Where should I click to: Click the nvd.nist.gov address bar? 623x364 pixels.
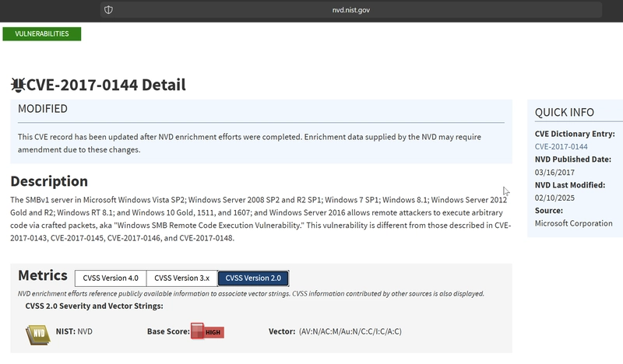coord(351,10)
